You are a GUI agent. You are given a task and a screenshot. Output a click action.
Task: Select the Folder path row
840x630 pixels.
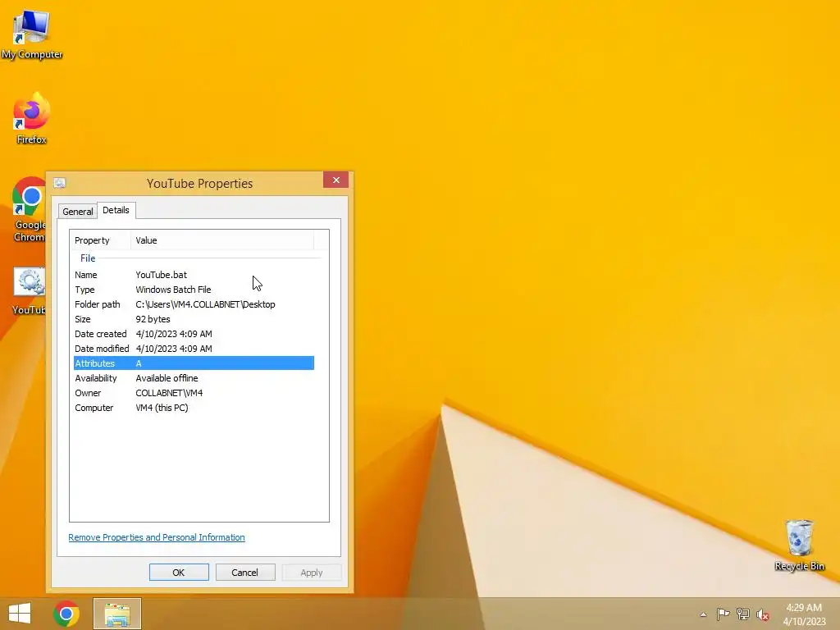click(x=194, y=304)
